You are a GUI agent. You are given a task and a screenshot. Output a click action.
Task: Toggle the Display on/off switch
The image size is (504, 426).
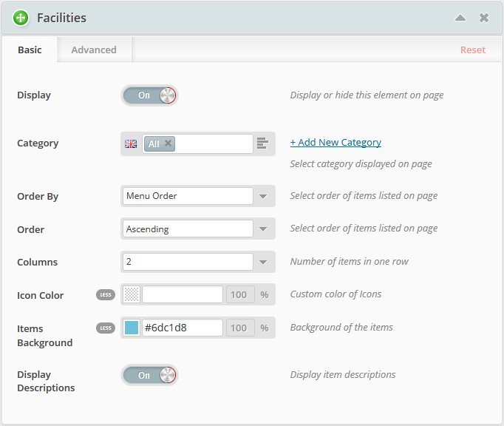click(149, 95)
